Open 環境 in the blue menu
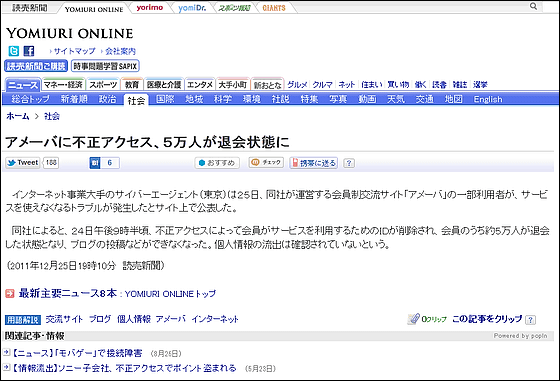This screenshot has width=560, height=381. (x=251, y=99)
